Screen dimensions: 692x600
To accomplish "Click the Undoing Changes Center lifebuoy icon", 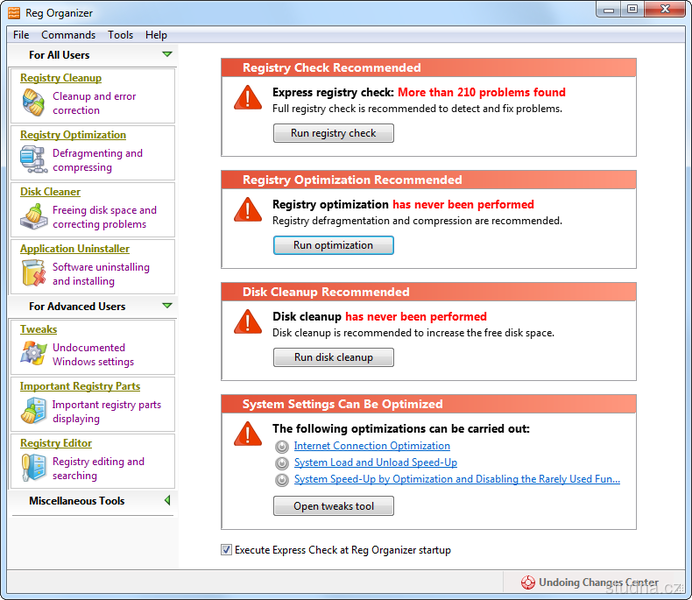I will (528, 582).
